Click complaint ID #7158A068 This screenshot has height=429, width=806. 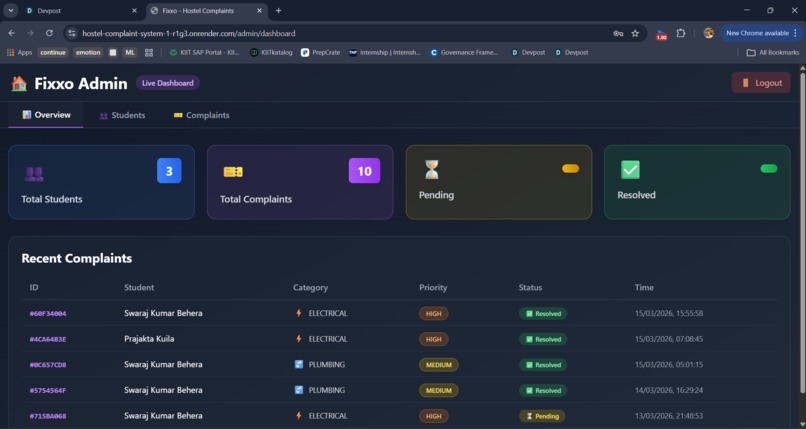click(48, 416)
